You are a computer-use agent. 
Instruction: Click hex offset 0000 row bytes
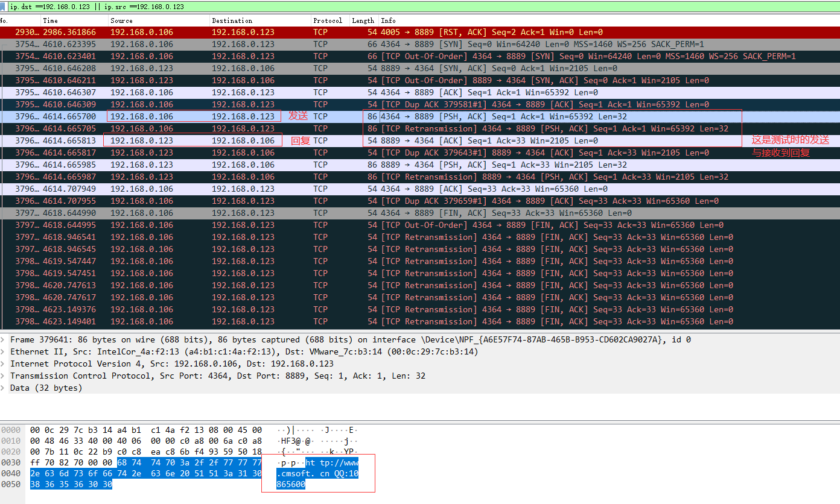(146, 430)
